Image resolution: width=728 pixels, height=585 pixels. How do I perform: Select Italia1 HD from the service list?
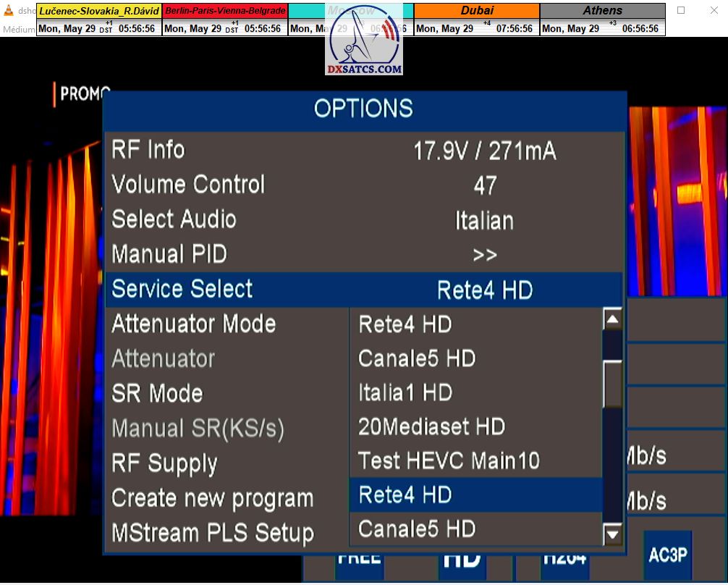[405, 392]
